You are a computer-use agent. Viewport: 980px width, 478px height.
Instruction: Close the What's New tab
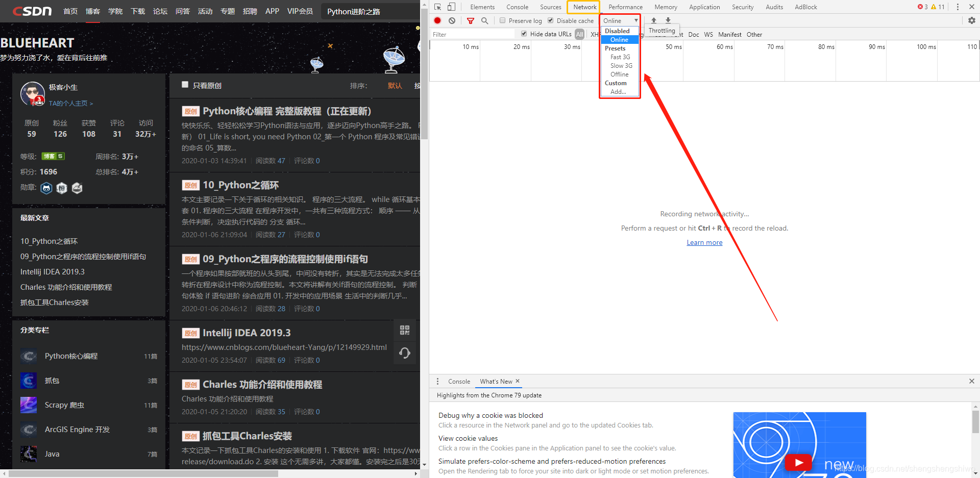click(x=518, y=381)
